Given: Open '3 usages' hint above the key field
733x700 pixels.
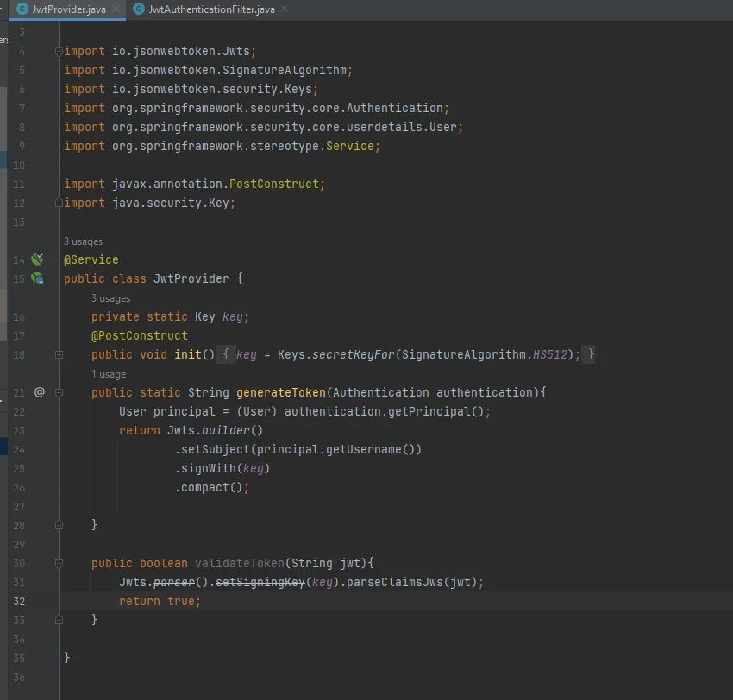Looking at the screenshot, I should (x=110, y=298).
